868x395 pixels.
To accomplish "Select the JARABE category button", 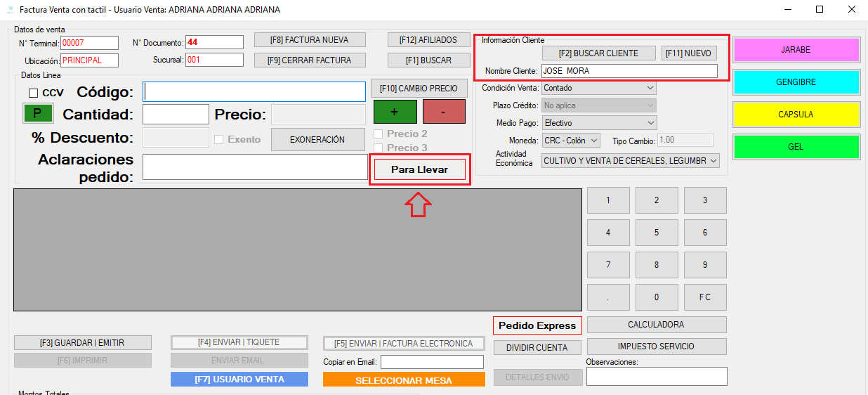I will (796, 50).
